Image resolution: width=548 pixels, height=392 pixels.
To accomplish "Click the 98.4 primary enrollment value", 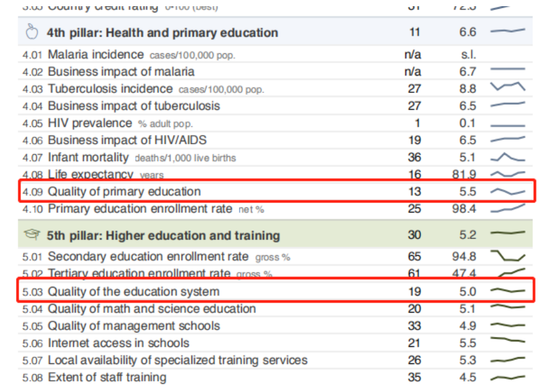I will coord(464,209).
